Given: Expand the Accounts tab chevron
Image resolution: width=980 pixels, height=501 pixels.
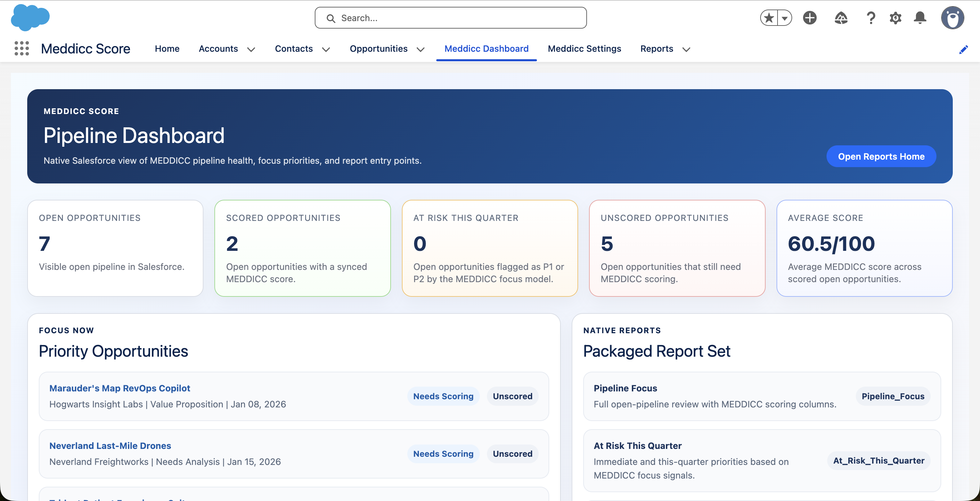Looking at the screenshot, I should 251,49.
